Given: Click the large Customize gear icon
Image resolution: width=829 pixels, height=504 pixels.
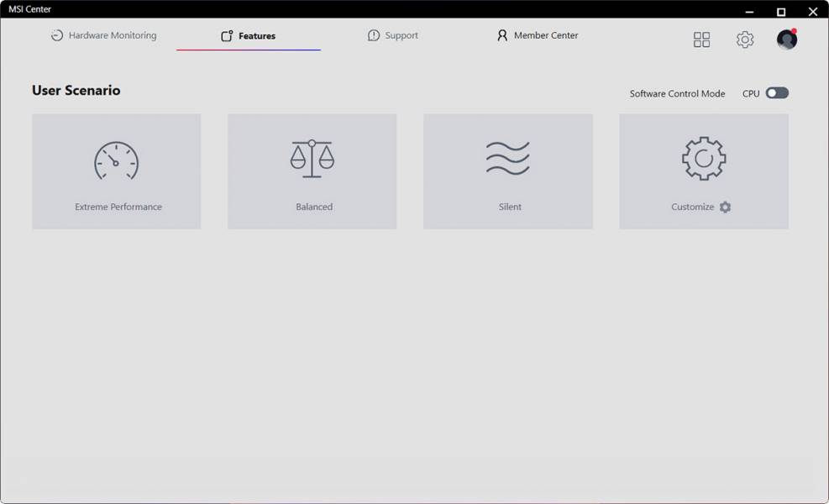Looking at the screenshot, I should [x=704, y=159].
